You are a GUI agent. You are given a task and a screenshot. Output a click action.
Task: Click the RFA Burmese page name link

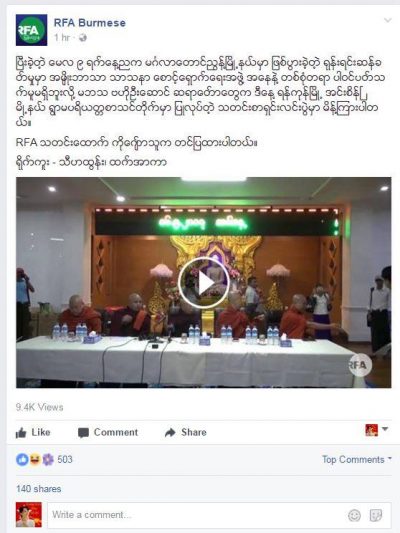click(90, 23)
